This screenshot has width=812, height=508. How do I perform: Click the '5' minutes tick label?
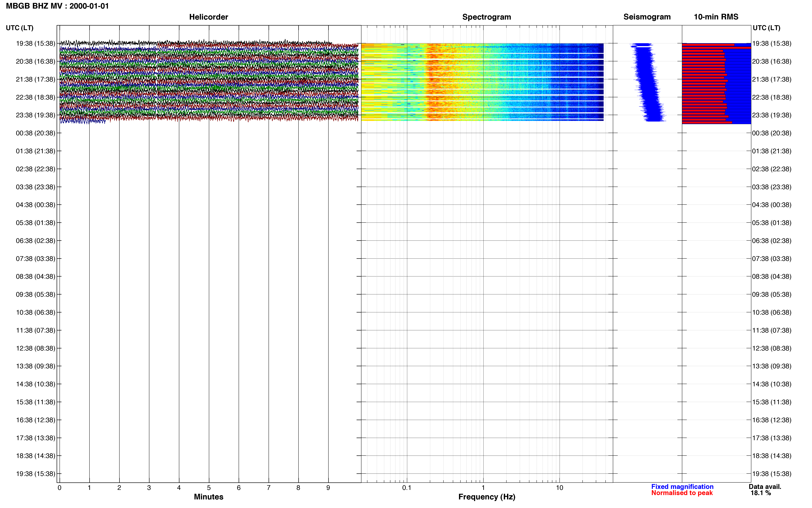tap(209, 488)
